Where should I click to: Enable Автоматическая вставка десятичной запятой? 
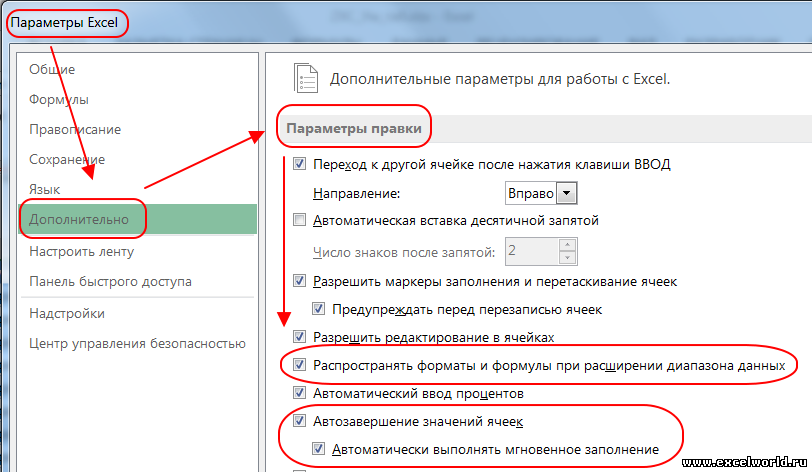299,220
